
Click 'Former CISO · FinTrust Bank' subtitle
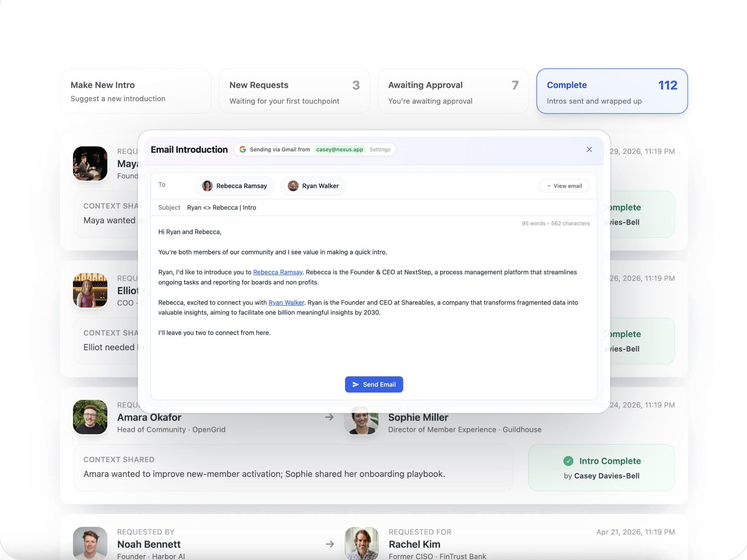pos(437,556)
